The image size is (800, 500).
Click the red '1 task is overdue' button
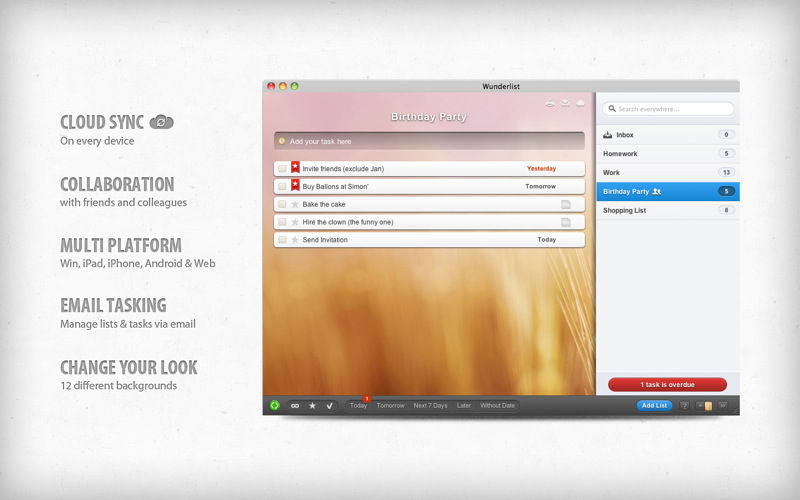667,384
